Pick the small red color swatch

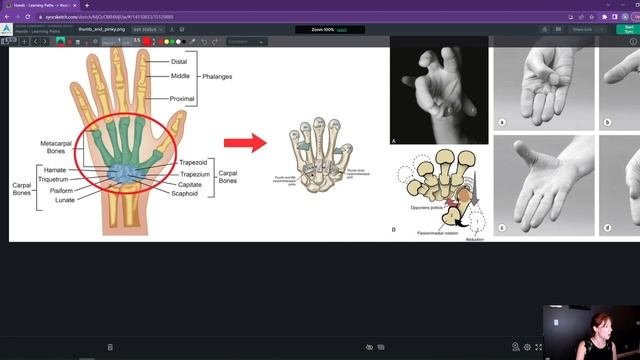[x=161, y=42]
